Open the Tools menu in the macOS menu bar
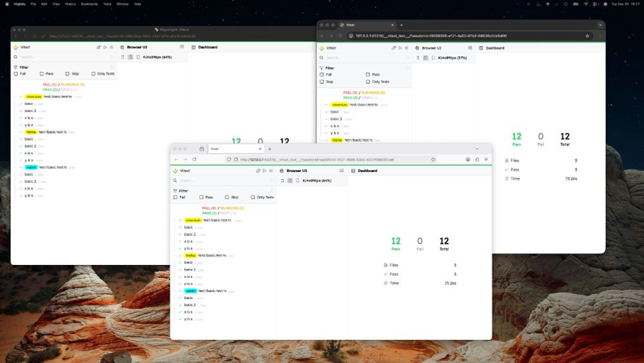 (107, 4)
